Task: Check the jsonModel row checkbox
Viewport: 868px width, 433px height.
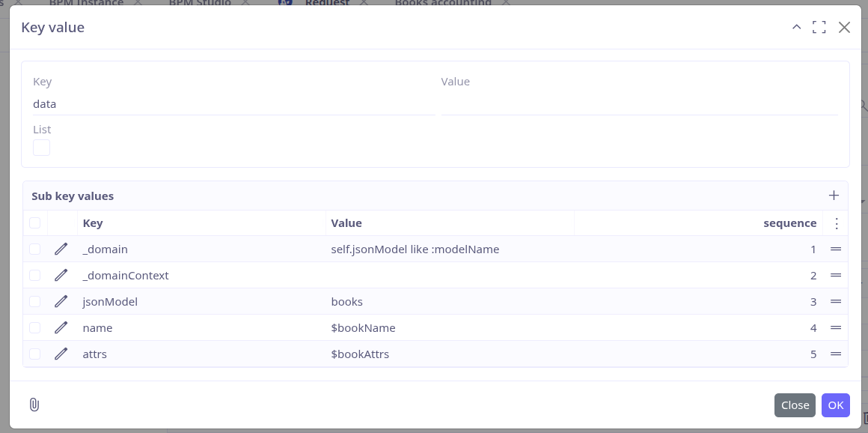Action: click(35, 301)
